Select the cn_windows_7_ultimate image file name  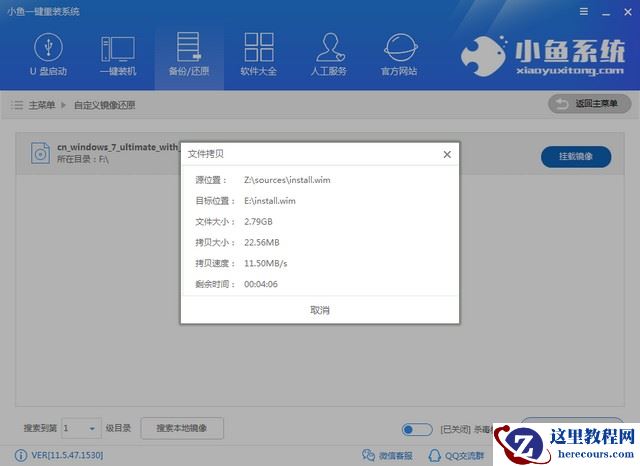click(x=118, y=147)
